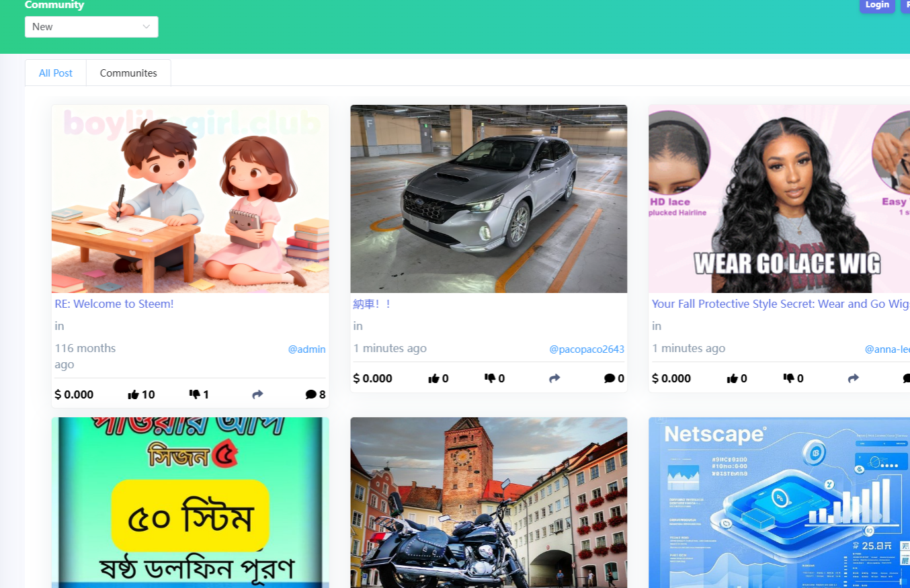Switch to the Communites tab

click(128, 73)
